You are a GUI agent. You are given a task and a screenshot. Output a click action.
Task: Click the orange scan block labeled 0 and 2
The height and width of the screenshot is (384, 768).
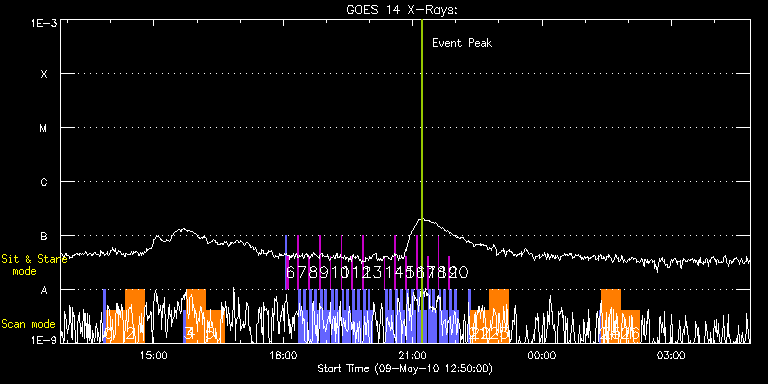(x=126, y=316)
